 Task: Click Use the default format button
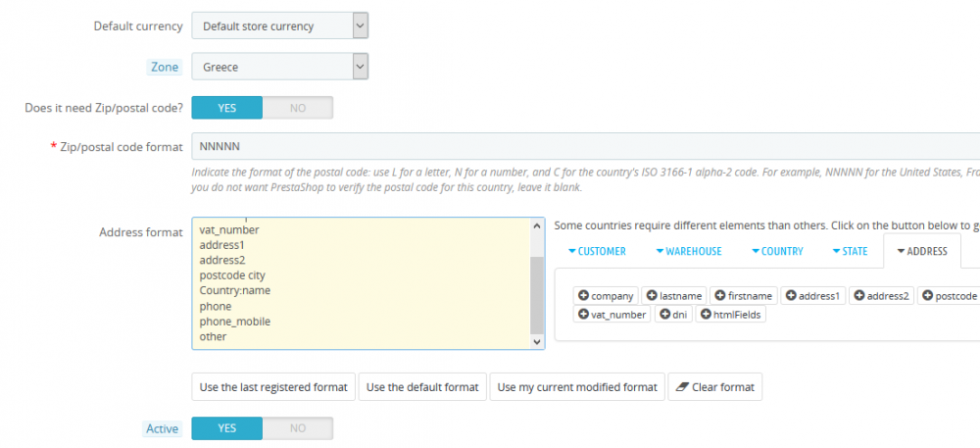click(422, 387)
